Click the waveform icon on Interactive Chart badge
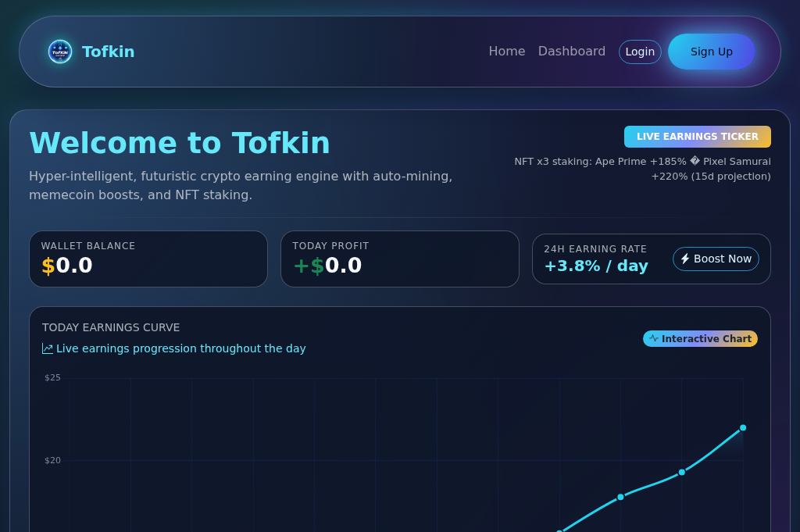800x532 pixels. [x=655, y=338]
